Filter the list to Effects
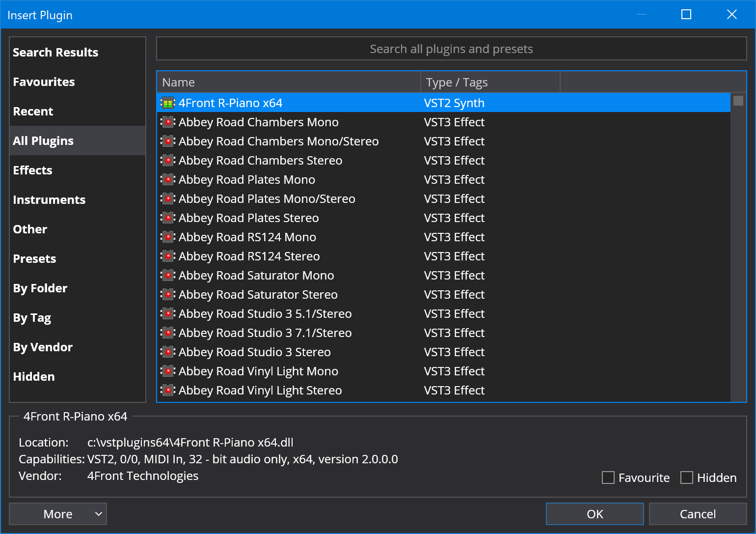756x534 pixels. pyautogui.click(x=78, y=170)
